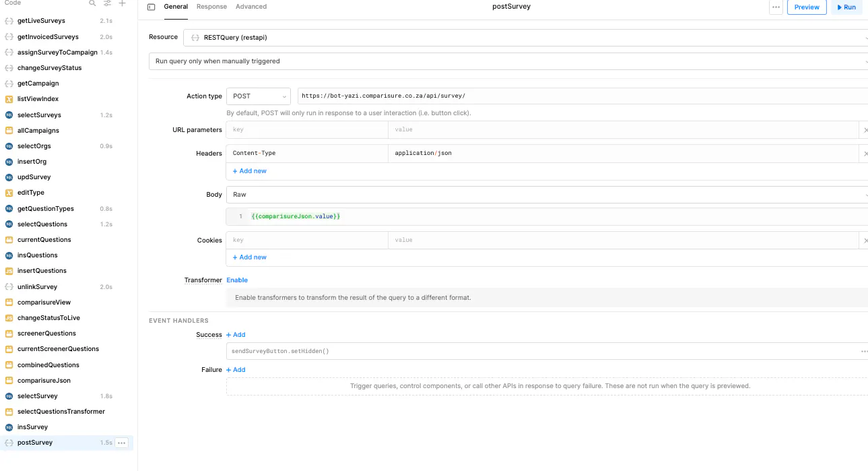Viewport: 868px width, 471px height.
Task: Run the postSurvey query
Action: 846,7
